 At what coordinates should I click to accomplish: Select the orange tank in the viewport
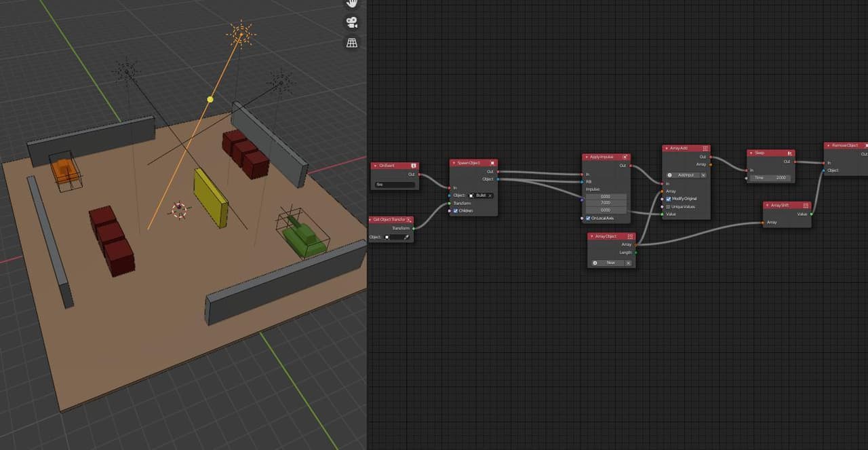(65, 170)
